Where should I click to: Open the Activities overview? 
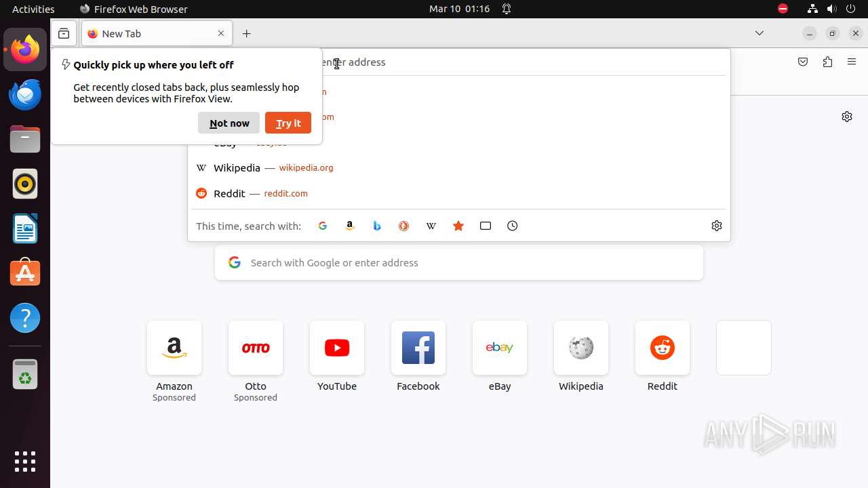point(33,9)
